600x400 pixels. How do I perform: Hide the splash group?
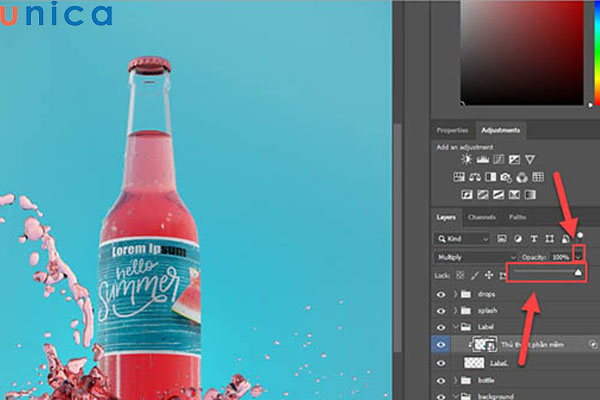441,311
